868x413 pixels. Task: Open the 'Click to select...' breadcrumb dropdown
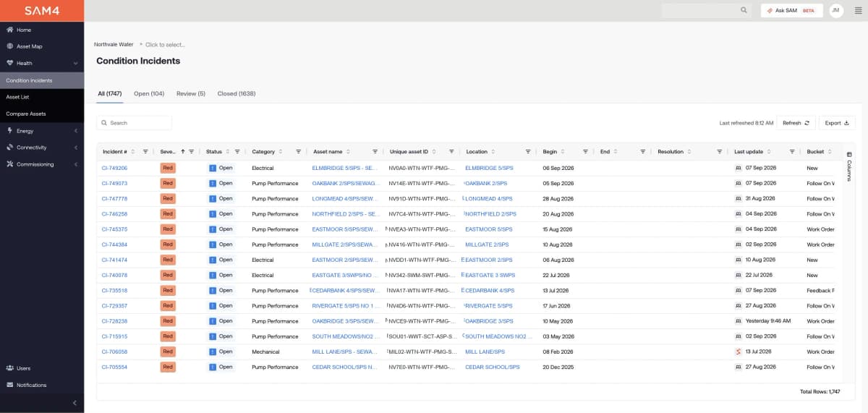pyautogui.click(x=165, y=45)
